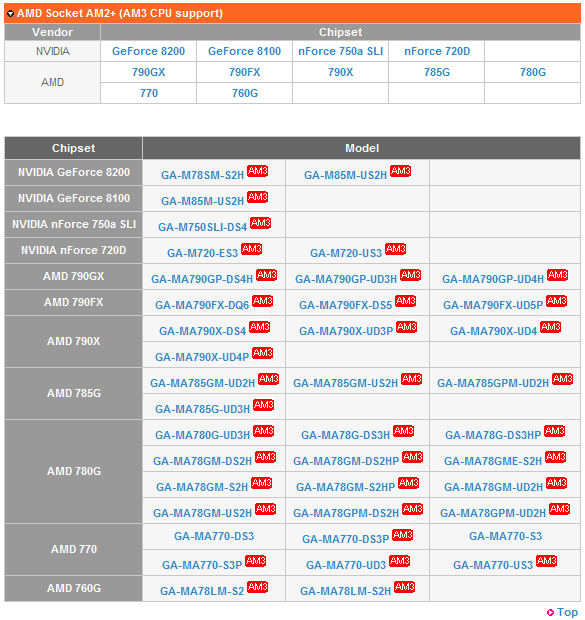This screenshot has width=585, height=620.
Task: Open GA-M720-ES3 model link
Action: [203, 253]
